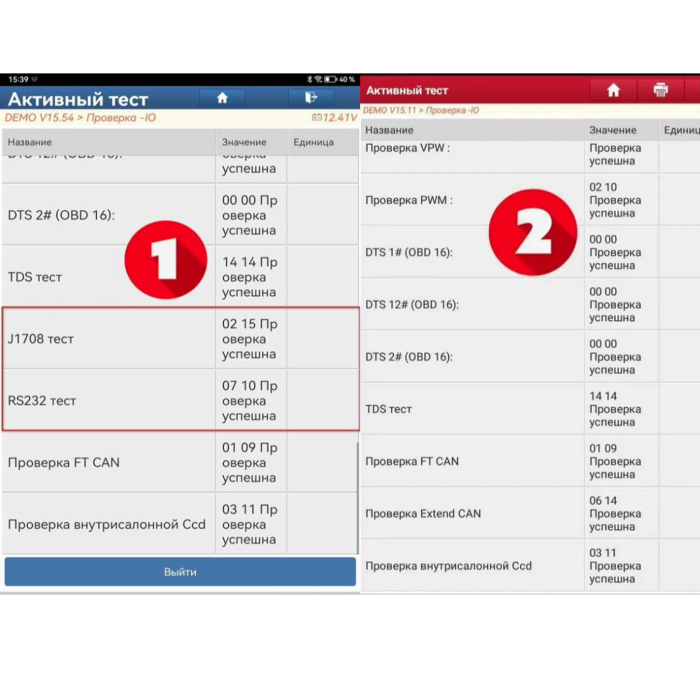Select the RS232 тест row

[180, 400]
